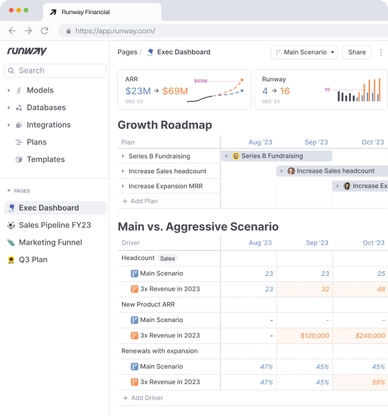
Task: Click the Main vs. Aggressive Scenario heading
Action: 198,227
